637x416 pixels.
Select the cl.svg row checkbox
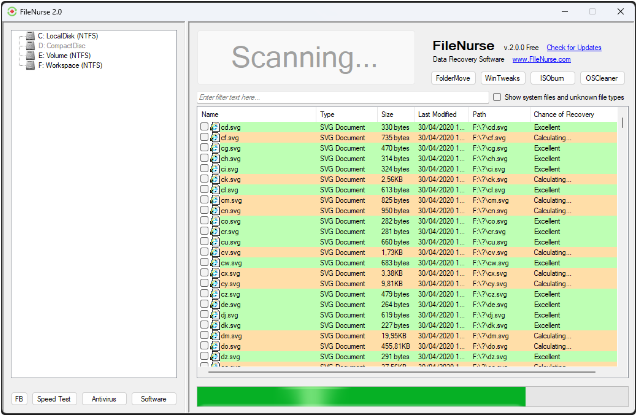pyautogui.click(x=204, y=189)
